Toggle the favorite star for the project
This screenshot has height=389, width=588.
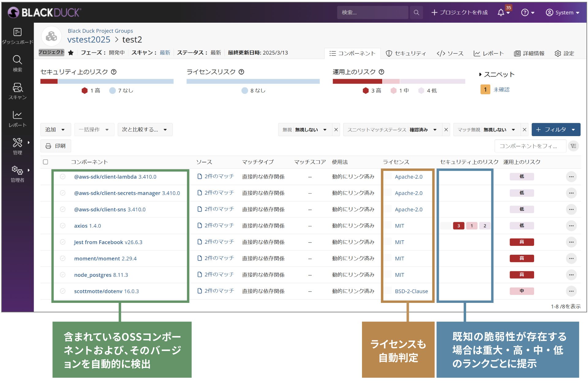[71, 53]
